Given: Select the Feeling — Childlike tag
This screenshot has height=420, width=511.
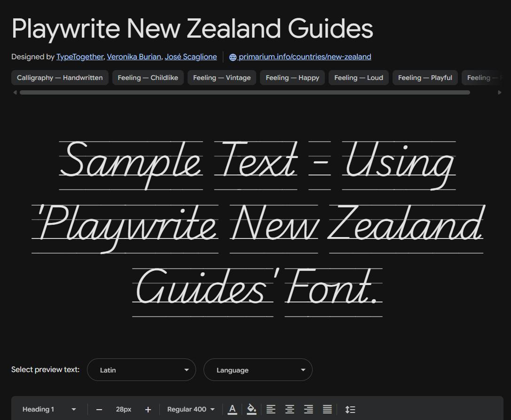Looking at the screenshot, I should click(148, 78).
